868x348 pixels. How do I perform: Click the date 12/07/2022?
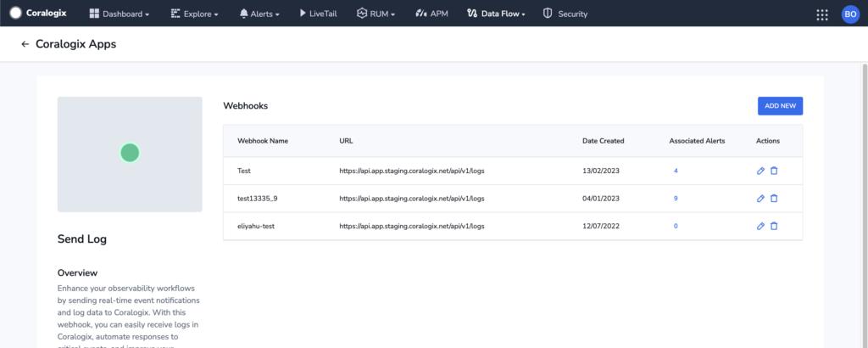(x=601, y=226)
